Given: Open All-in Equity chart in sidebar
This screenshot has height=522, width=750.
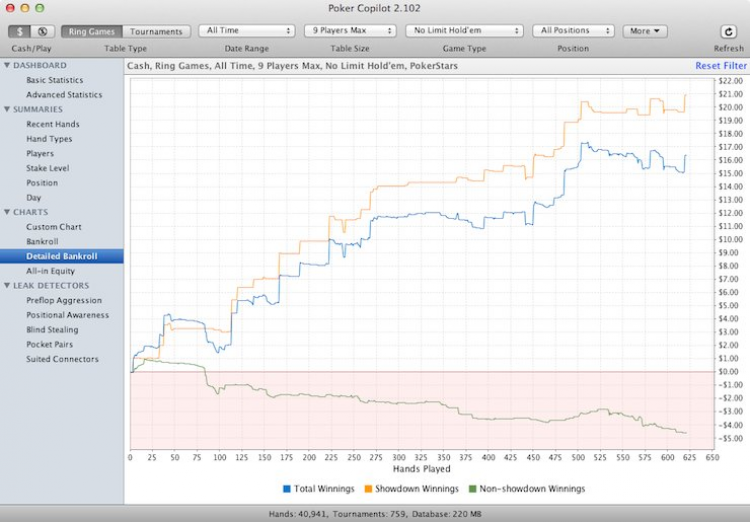Looking at the screenshot, I should (x=50, y=271).
